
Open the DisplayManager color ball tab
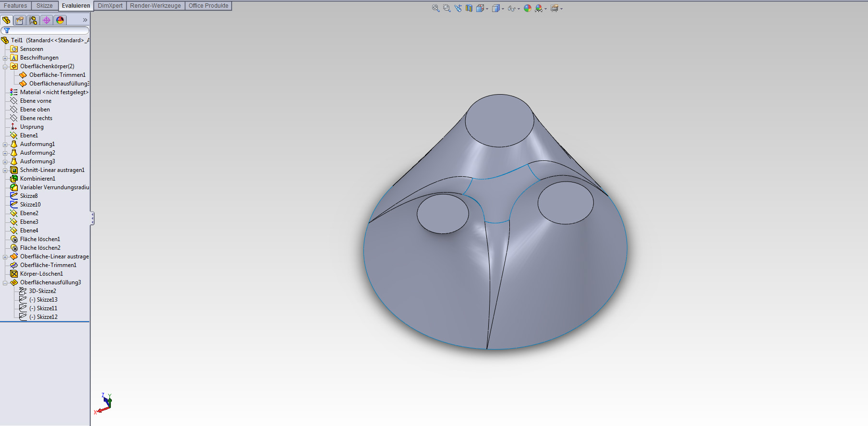pyautogui.click(x=60, y=20)
